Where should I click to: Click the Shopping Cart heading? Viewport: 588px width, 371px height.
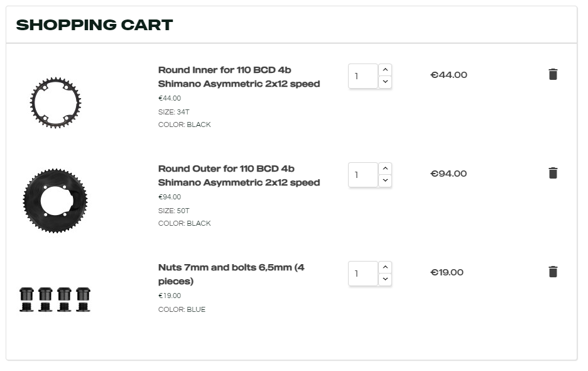94,25
